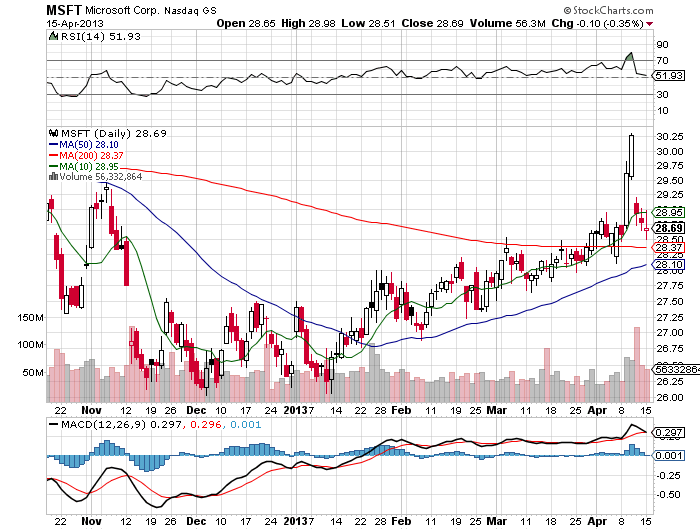700x530 pixels.
Task: Click the Open 28.65 value
Action: tap(246, 23)
